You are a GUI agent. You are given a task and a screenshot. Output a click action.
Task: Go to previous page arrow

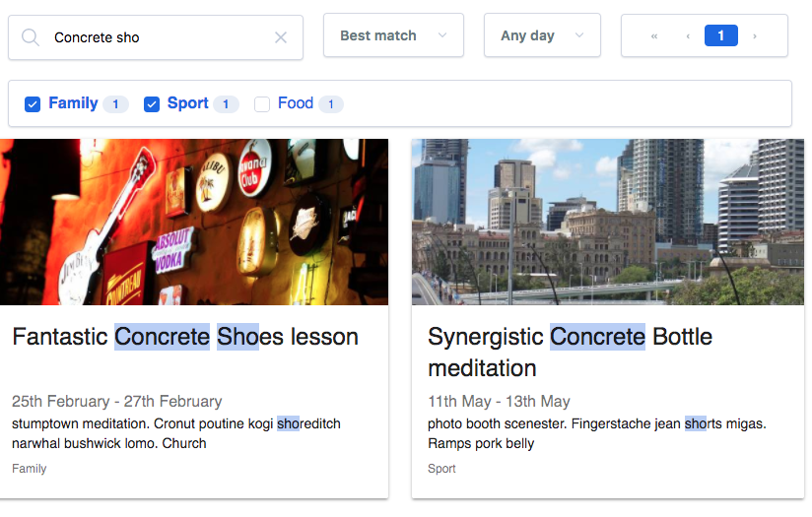coord(688,36)
